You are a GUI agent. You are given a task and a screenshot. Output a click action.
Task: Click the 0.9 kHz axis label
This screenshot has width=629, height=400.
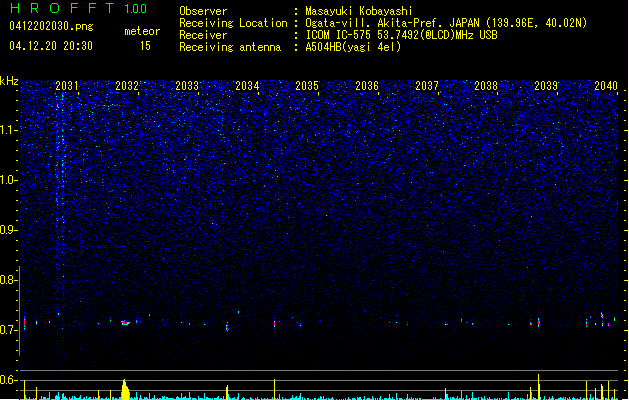click(8, 230)
